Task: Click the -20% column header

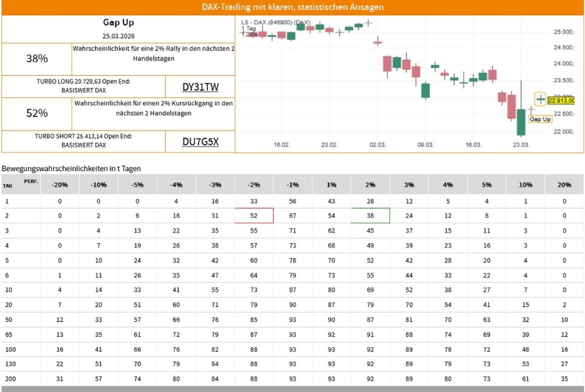Action: 59,185
